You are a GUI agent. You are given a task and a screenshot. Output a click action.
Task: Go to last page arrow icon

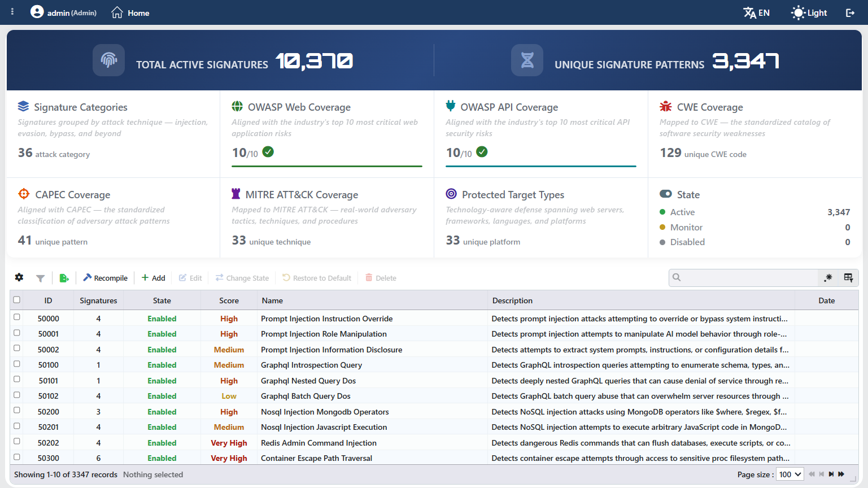pos(841,474)
